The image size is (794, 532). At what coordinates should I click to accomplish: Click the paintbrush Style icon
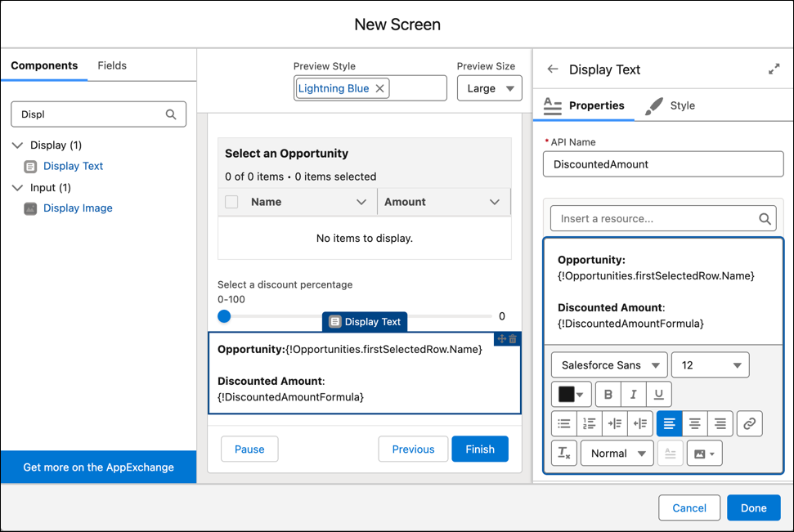653,105
